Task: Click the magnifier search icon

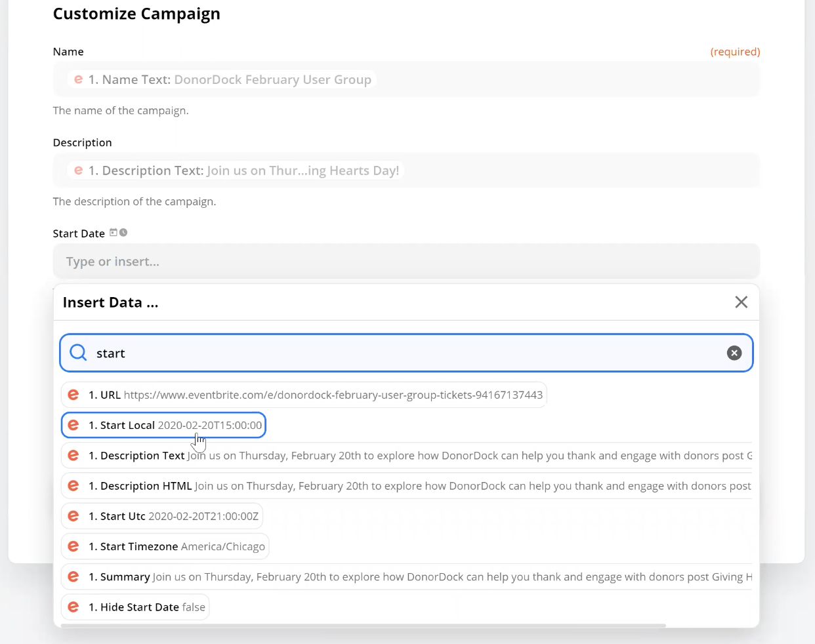Action: [78, 353]
